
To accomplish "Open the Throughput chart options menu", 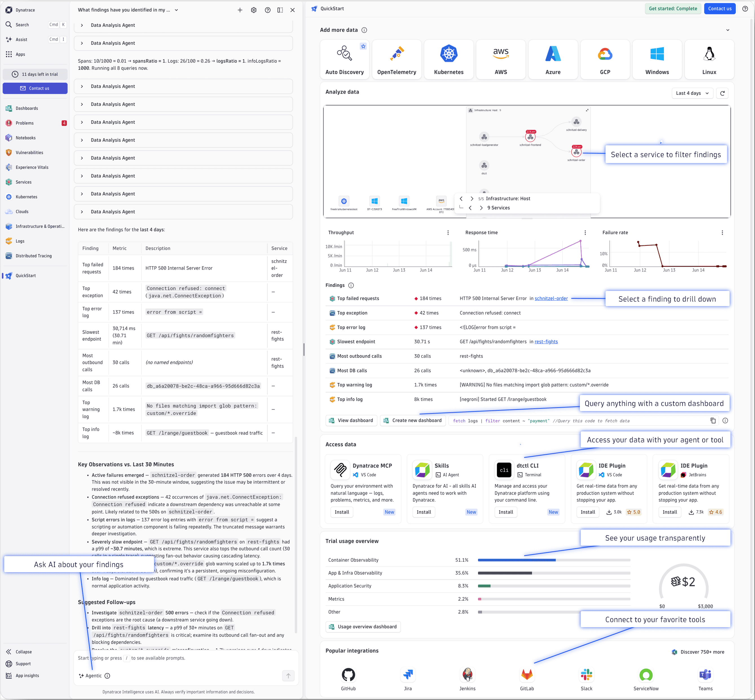I will [448, 232].
